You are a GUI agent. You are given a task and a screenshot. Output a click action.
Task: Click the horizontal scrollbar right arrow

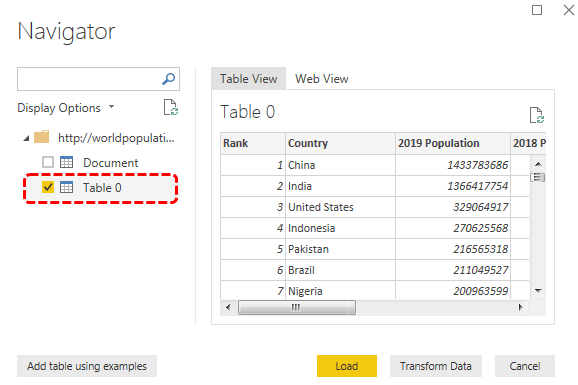point(520,307)
